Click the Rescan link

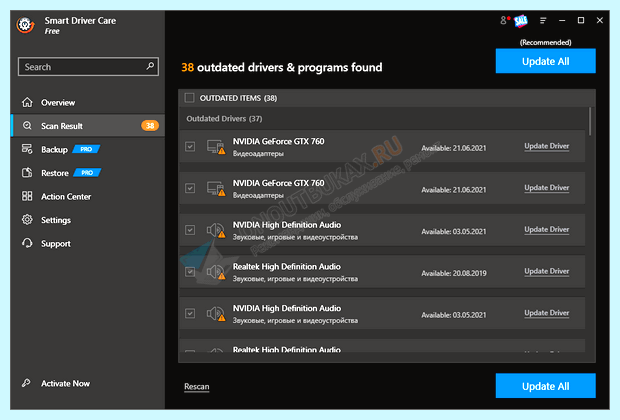point(197,386)
